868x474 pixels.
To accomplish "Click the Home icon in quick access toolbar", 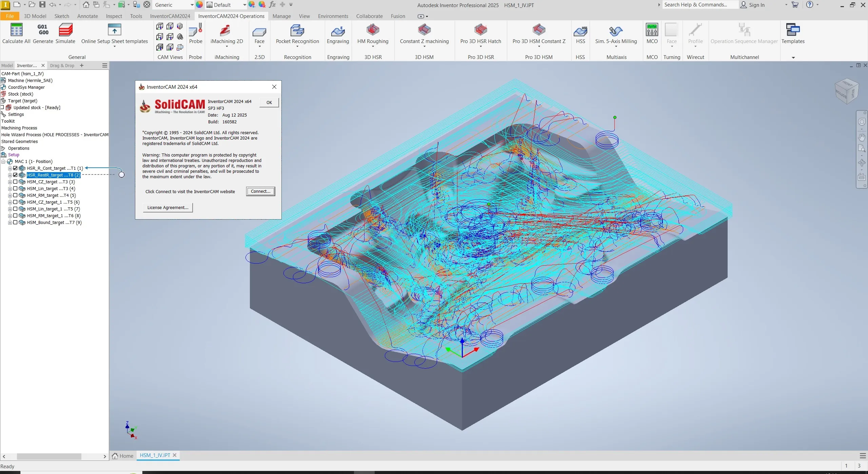I will pos(86,5).
